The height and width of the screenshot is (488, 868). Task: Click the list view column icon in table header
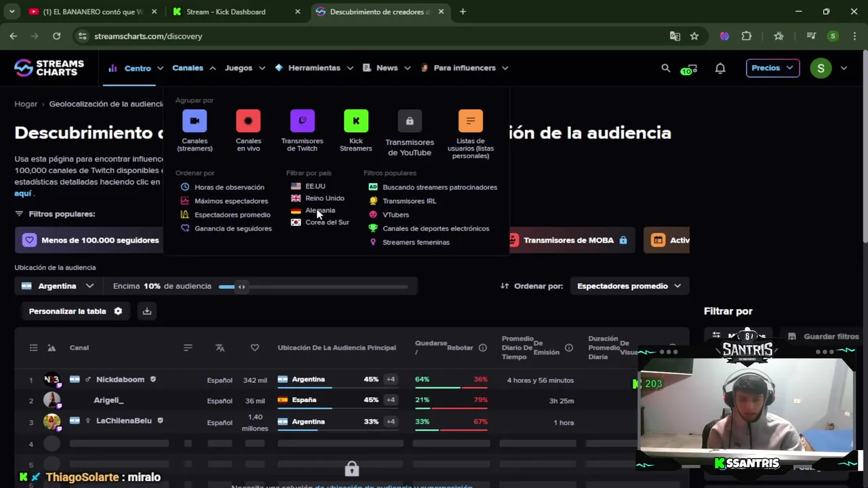point(33,348)
